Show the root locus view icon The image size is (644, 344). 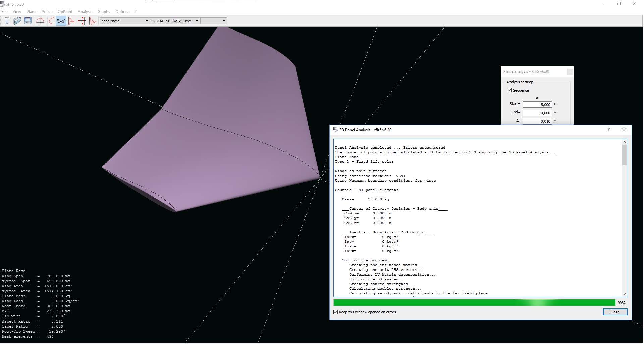pyautogui.click(x=82, y=21)
